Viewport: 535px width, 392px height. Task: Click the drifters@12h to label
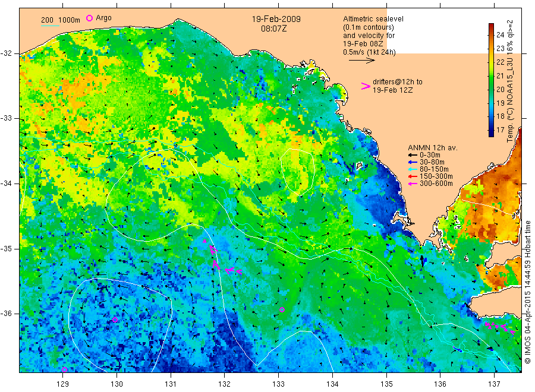[x=397, y=82]
